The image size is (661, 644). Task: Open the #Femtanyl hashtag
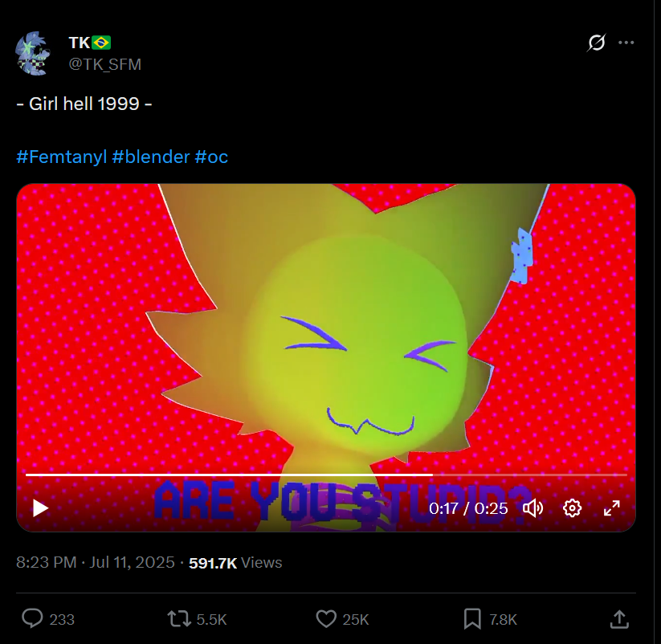click(x=62, y=157)
